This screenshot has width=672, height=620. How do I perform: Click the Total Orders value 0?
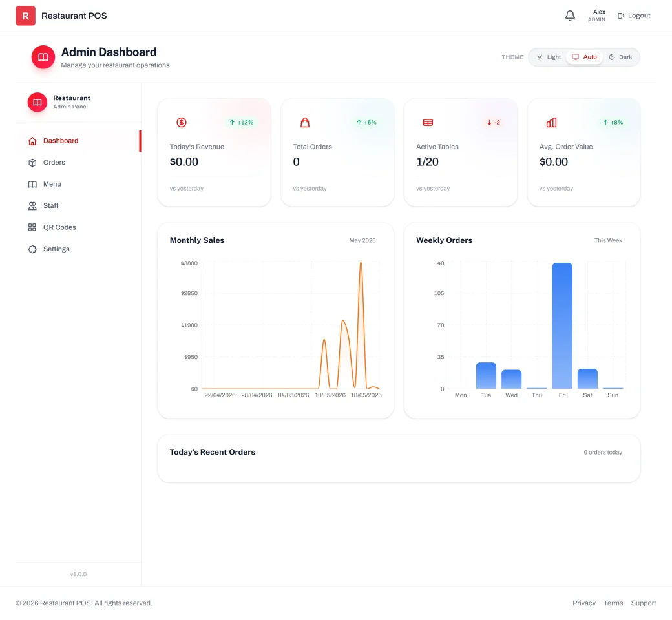point(296,162)
